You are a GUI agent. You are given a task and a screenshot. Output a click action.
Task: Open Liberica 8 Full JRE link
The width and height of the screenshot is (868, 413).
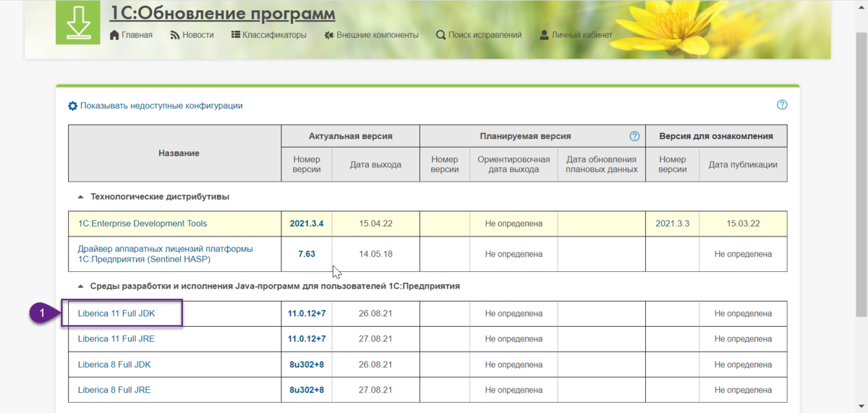coord(114,390)
